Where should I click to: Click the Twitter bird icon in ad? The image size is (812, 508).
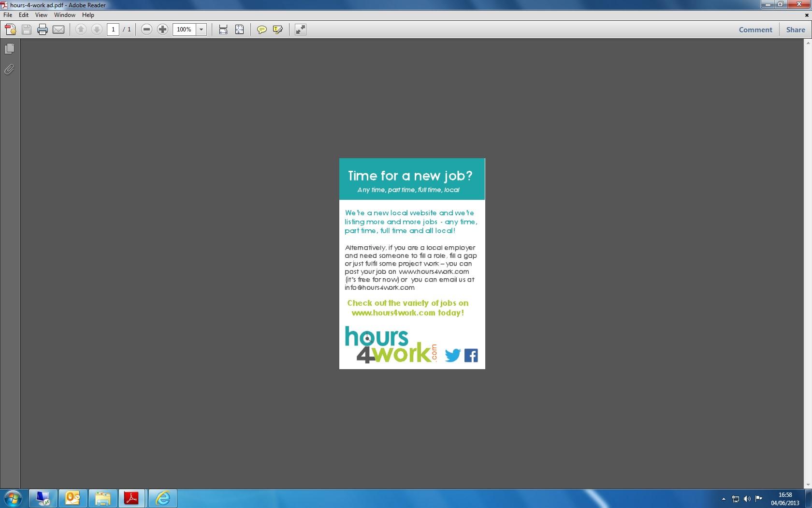tap(452, 355)
